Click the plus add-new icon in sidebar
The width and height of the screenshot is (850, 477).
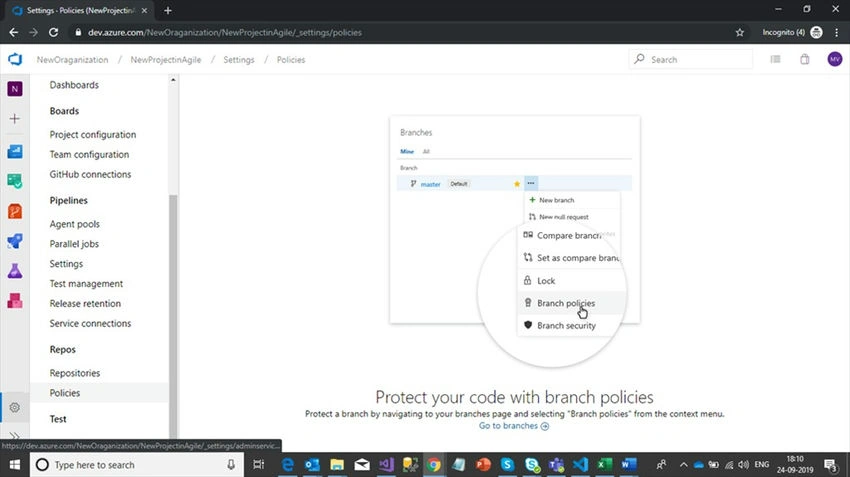pos(15,119)
